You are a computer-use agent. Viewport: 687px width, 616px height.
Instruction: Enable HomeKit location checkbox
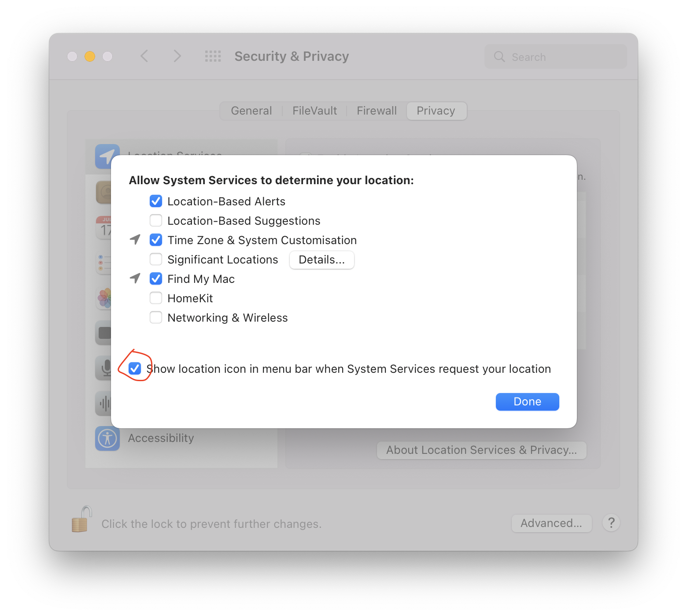coord(156,298)
